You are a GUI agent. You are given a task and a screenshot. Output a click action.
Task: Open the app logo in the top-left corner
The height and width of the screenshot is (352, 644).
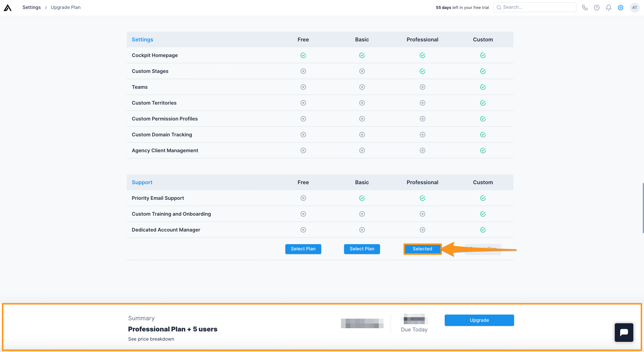(7, 7)
